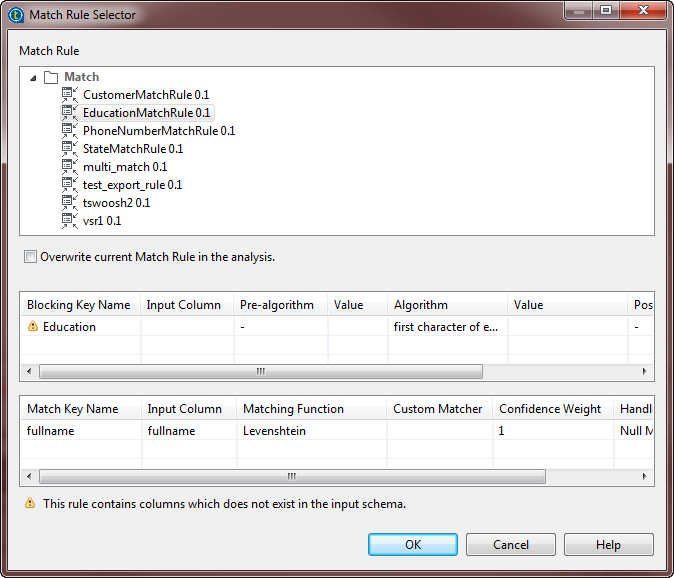The image size is (674, 578).
Task: Select vsr1 0.1 in the tree
Action: click(x=102, y=221)
